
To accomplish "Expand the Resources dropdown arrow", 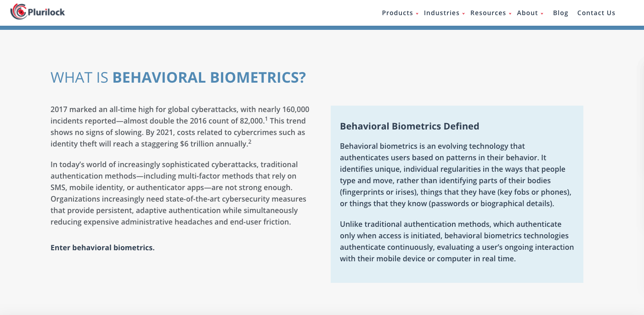I will pos(510,14).
